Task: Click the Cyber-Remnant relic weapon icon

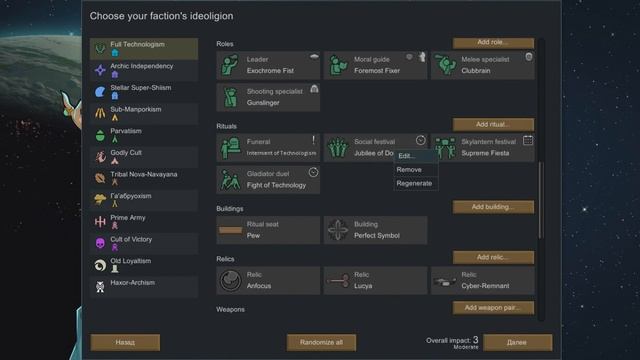Action: [x=445, y=281]
